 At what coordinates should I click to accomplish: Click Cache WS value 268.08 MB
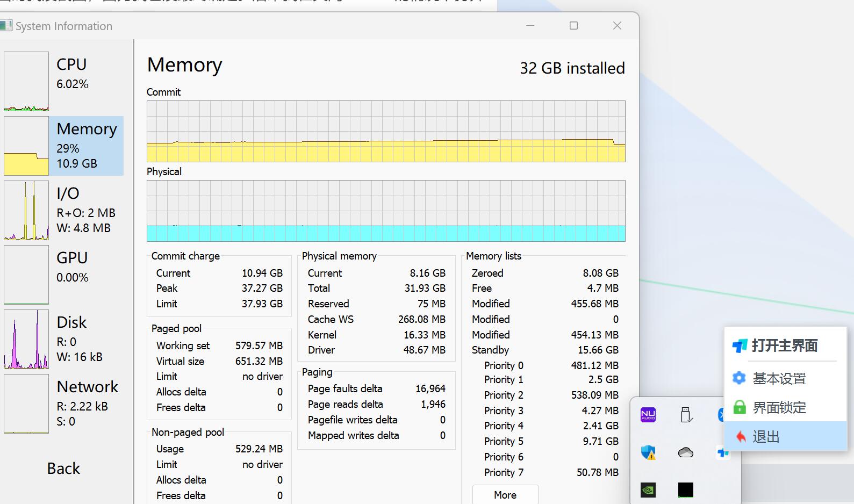click(421, 320)
